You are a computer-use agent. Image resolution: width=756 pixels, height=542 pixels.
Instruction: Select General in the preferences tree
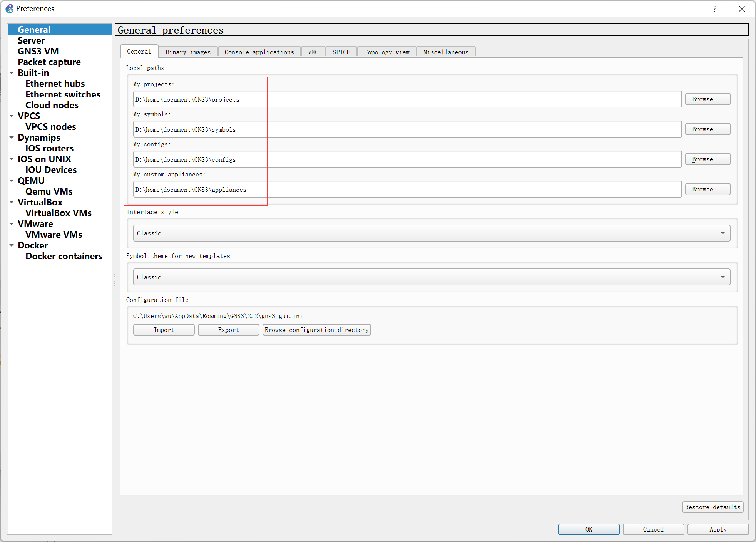tap(60, 30)
